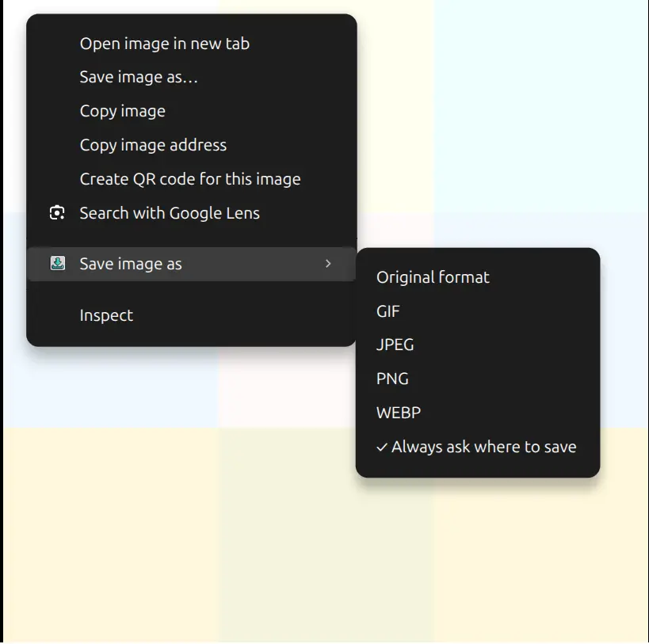The height and width of the screenshot is (644, 649).
Task: Open the Save image as submenu entry
Action: point(131,264)
